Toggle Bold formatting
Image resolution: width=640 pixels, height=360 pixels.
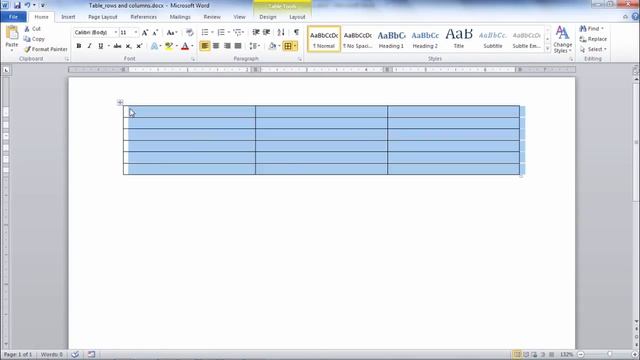(x=79, y=46)
